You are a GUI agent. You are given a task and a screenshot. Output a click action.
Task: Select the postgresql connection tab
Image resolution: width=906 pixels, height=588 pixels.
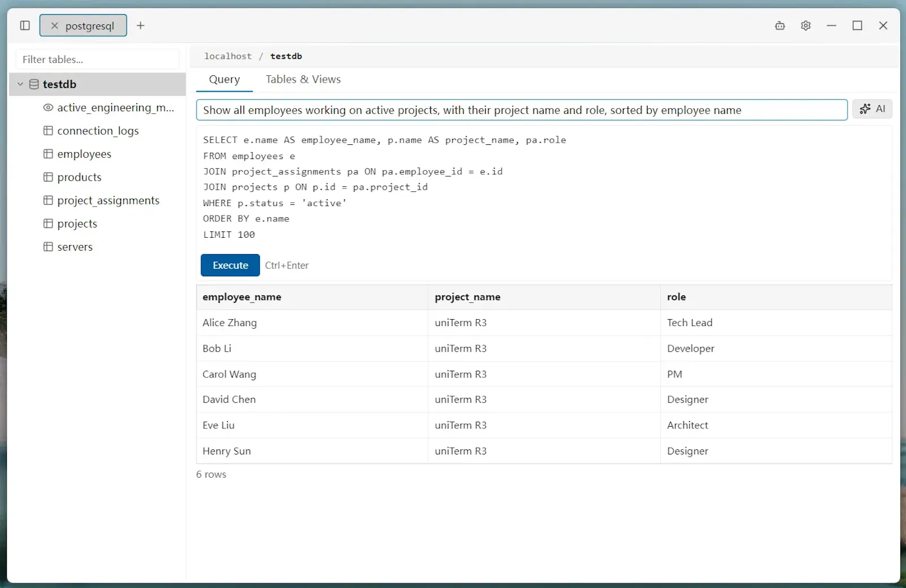pyautogui.click(x=83, y=25)
